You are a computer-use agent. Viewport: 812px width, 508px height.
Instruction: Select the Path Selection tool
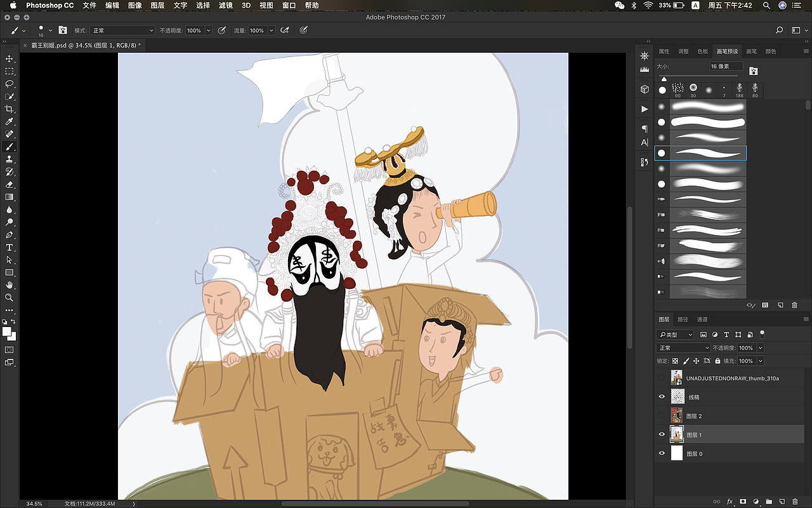click(10, 260)
